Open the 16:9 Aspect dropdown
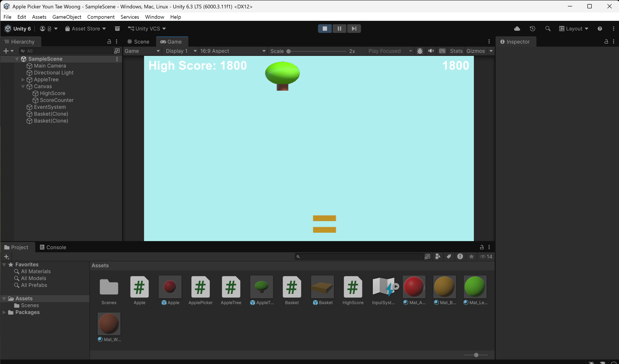Screen dimensions: 619x364 (233, 51)
